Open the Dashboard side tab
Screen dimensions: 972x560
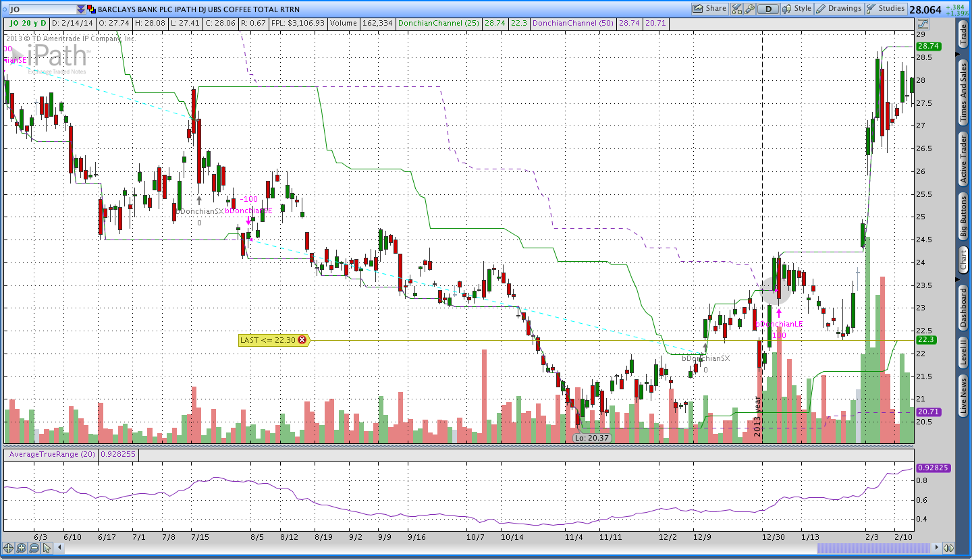[963, 308]
